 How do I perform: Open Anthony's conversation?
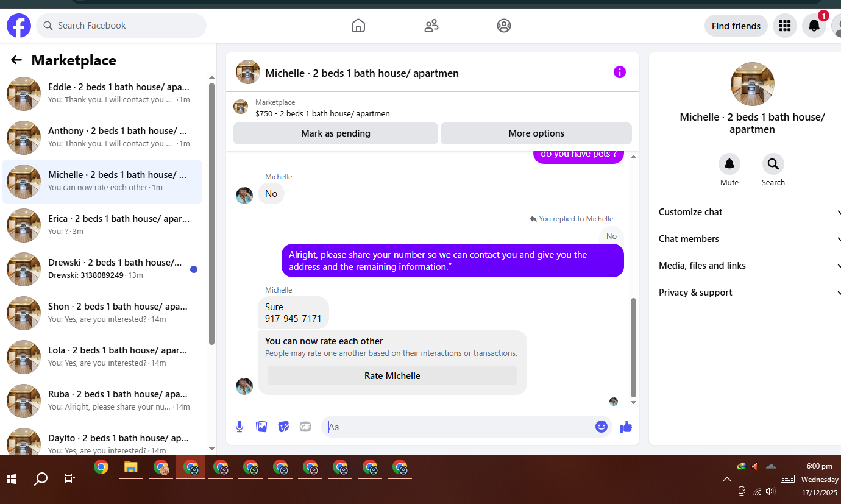click(102, 137)
